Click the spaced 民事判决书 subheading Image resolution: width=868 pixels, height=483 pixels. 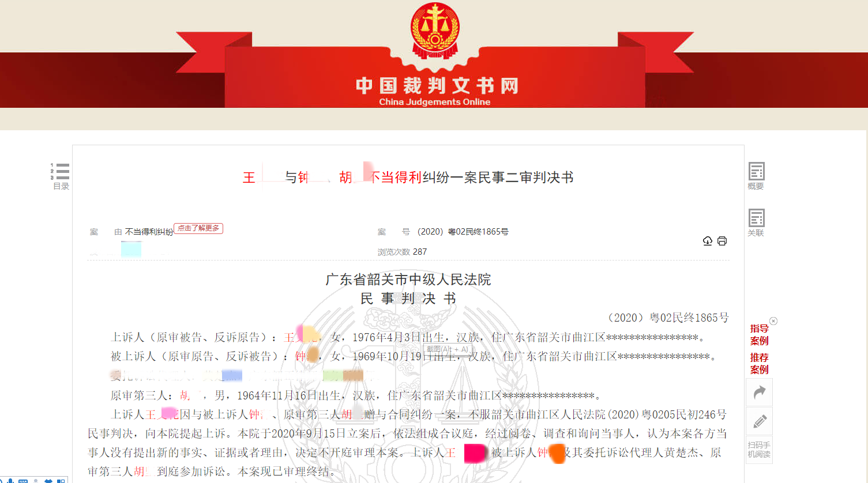tap(408, 299)
